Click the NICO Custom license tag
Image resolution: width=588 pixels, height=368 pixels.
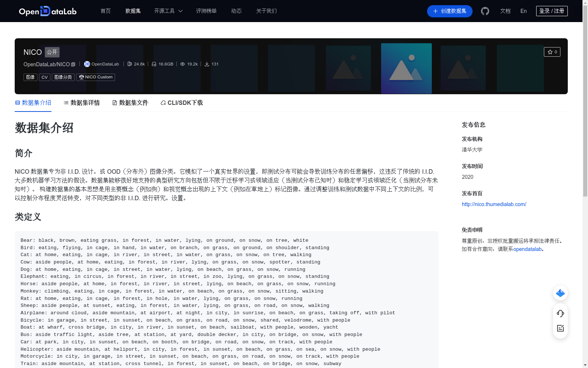click(96, 77)
